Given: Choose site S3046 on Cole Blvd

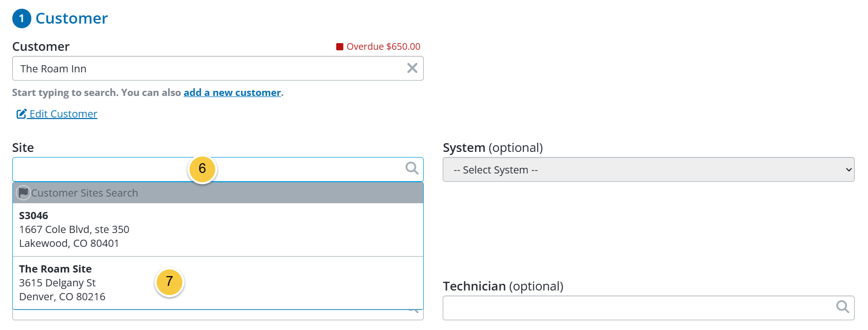Looking at the screenshot, I should (x=218, y=229).
